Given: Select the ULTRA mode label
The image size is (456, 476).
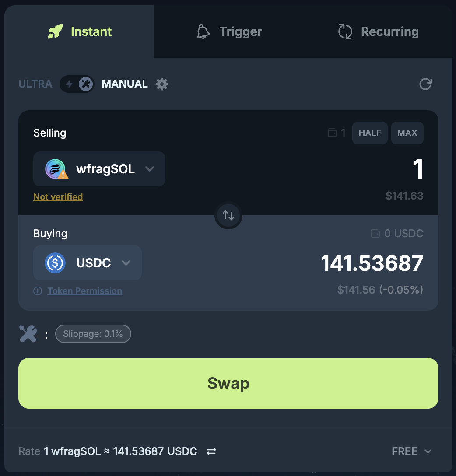Looking at the screenshot, I should coord(35,84).
